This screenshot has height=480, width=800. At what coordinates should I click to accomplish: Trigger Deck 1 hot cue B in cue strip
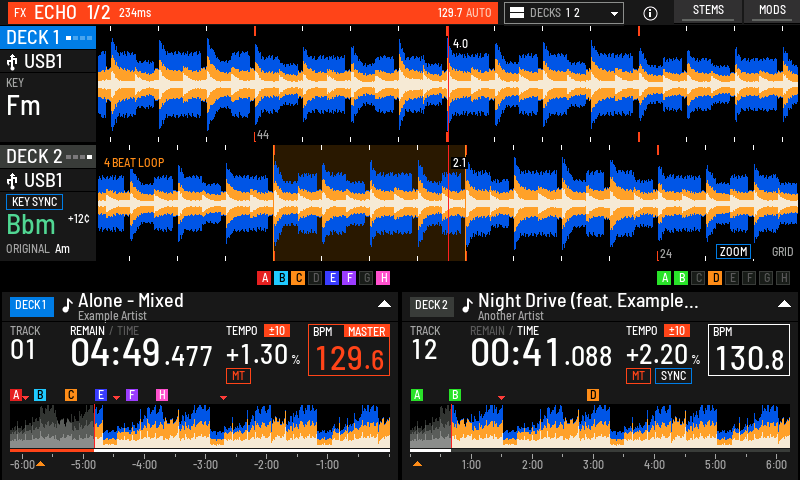[x=281, y=278]
